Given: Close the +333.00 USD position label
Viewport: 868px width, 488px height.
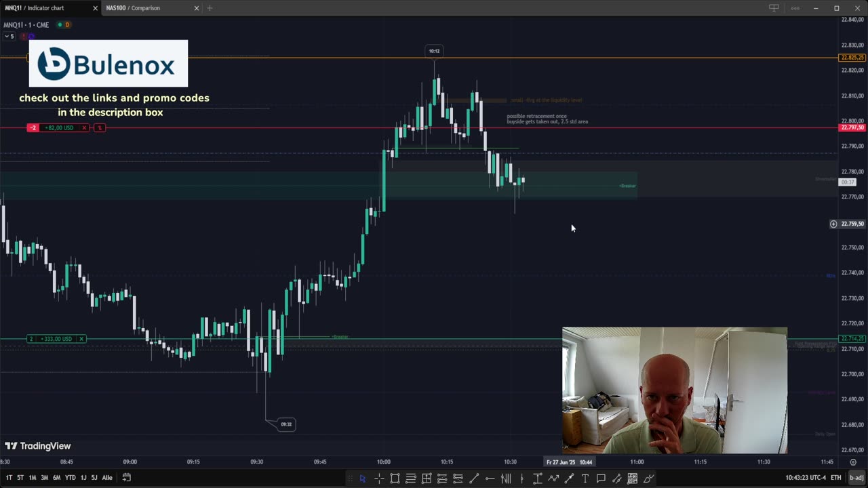Looking at the screenshot, I should (x=81, y=339).
